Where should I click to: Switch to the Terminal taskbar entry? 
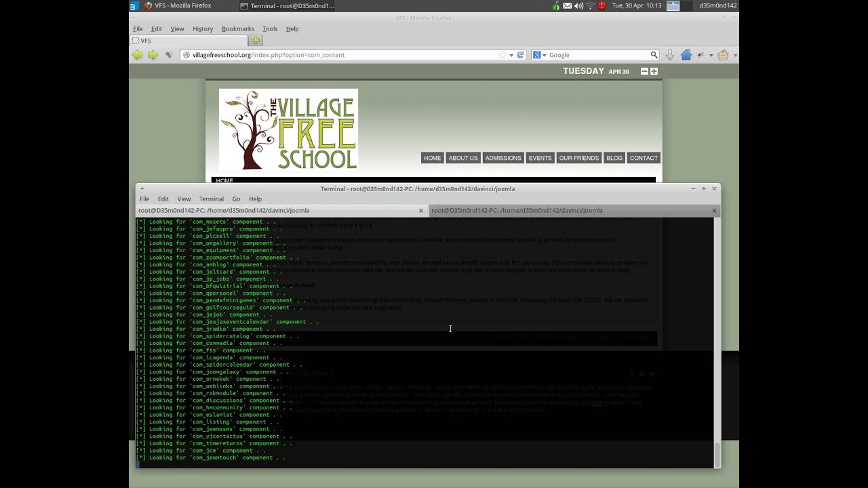(288, 5)
